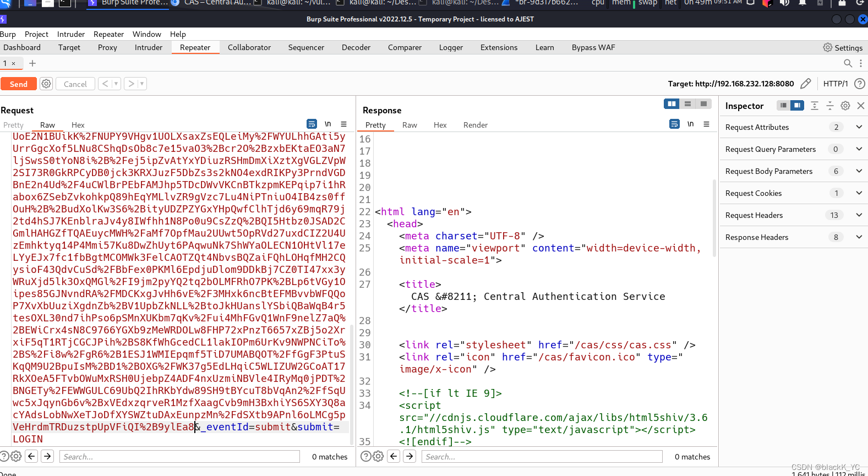
Task: Open the history dropdown beside back arrow
Action: (x=116, y=84)
